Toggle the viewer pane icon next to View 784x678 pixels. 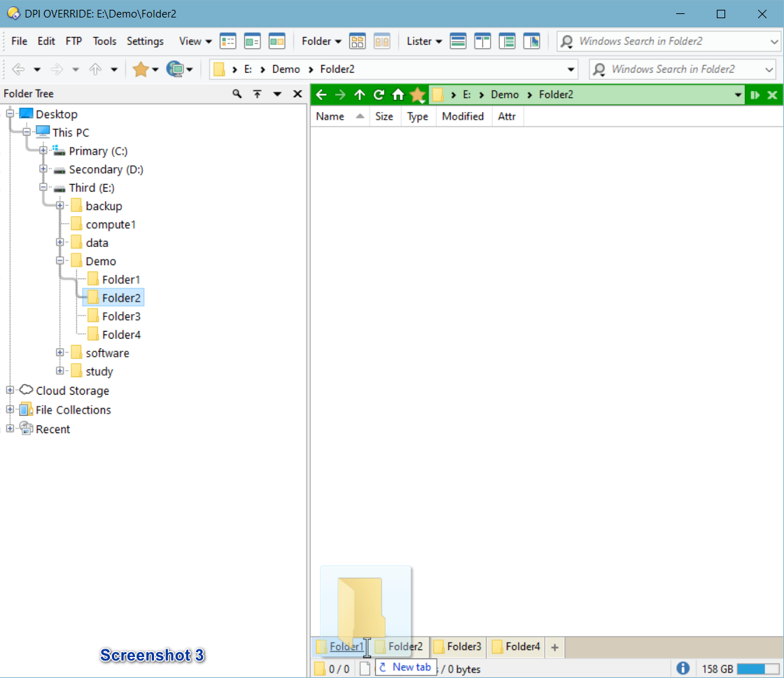[253, 41]
